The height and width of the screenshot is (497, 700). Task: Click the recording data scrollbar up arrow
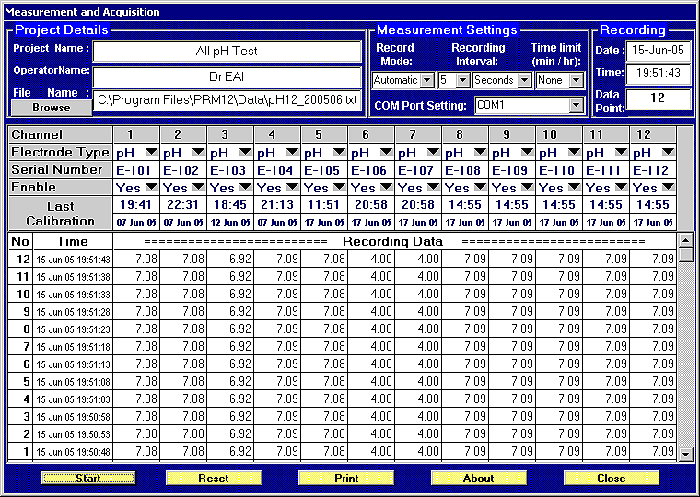[x=686, y=241]
